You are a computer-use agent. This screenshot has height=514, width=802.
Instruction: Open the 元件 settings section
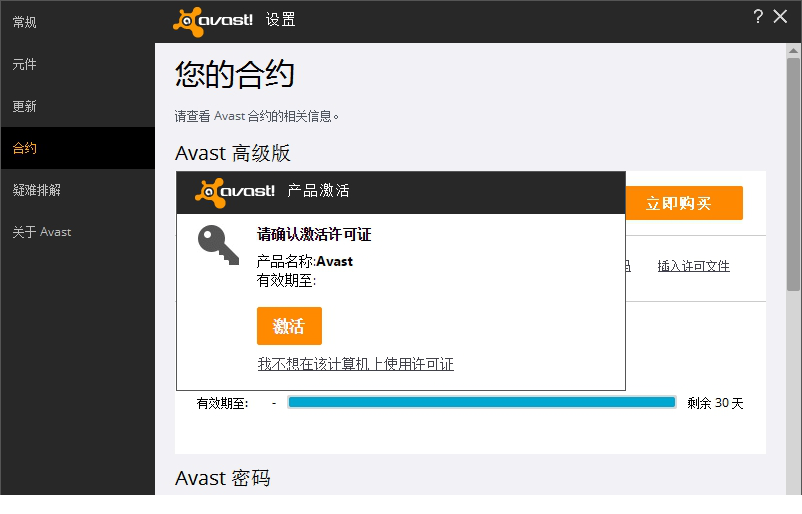[x=77, y=64]
